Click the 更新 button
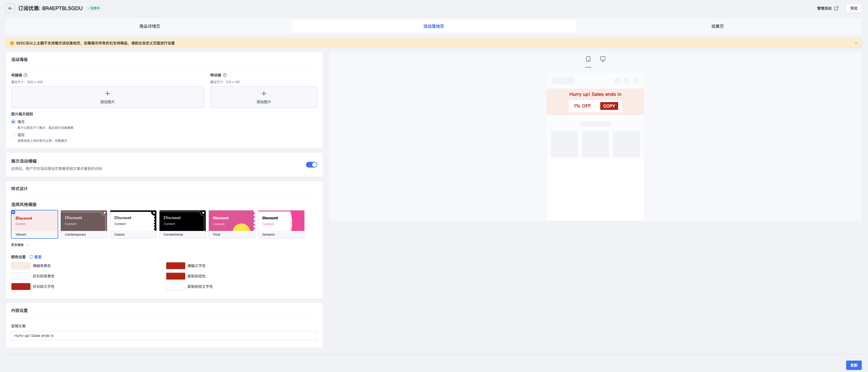 click(x=853, y=365)
